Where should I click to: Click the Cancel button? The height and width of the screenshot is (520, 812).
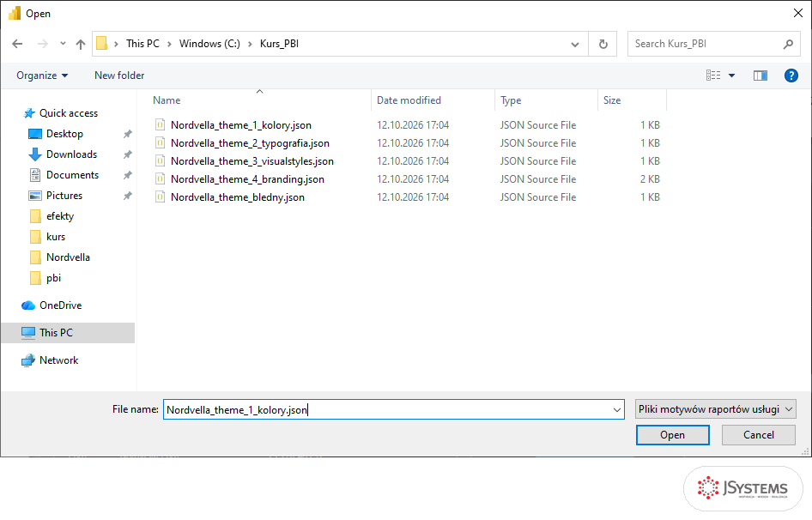pyautogui.click(x=759, y=436)
